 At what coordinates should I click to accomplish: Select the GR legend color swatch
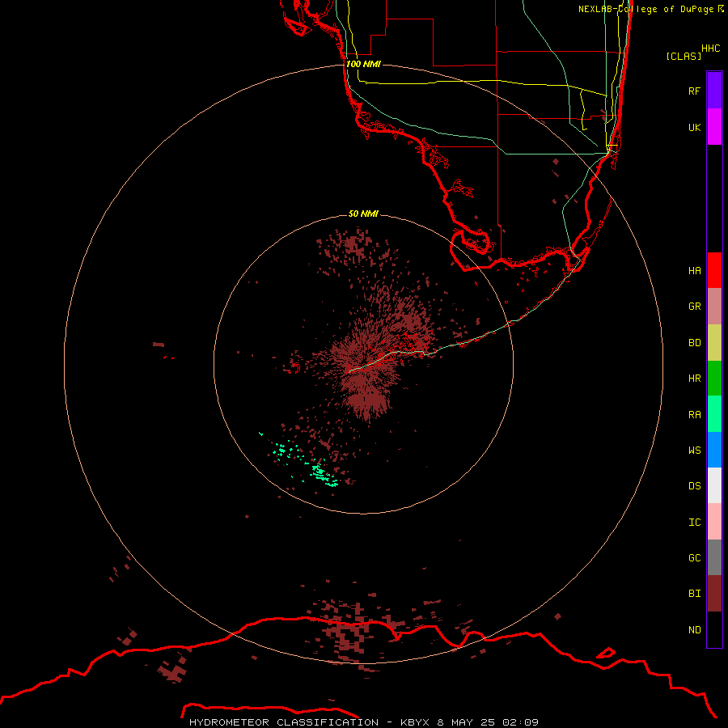click(x=714, y=307)
